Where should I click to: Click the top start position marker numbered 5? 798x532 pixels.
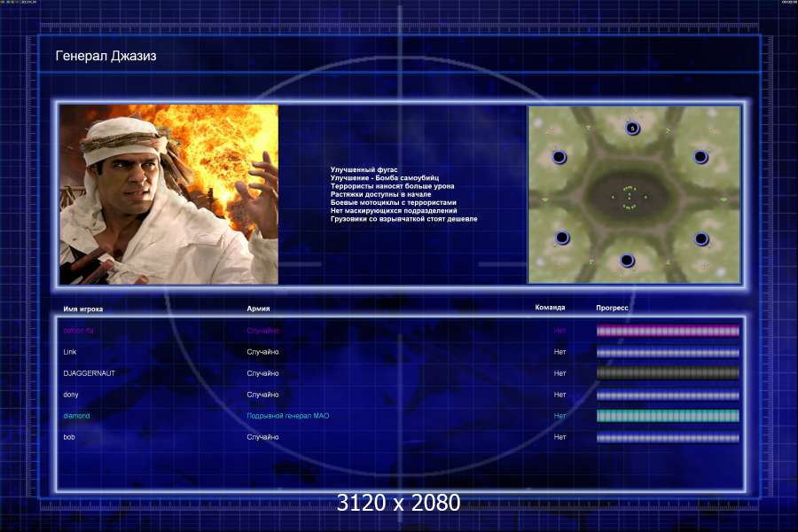[x=632, y=129]
